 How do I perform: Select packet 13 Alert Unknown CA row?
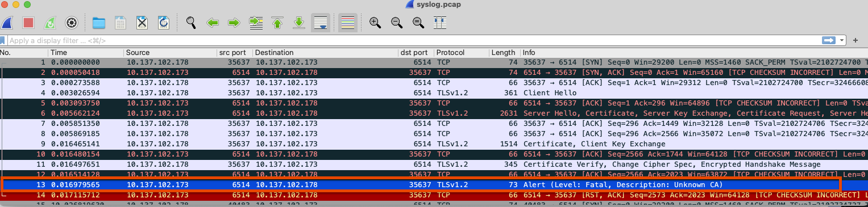coord(434,184)
